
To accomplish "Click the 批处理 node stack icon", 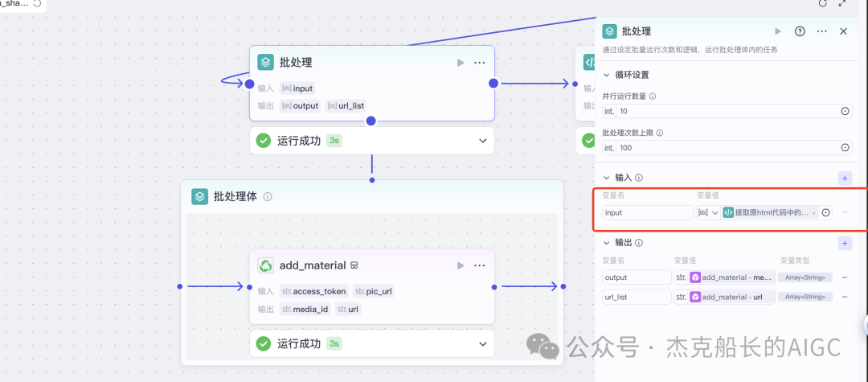I will 266,62.
